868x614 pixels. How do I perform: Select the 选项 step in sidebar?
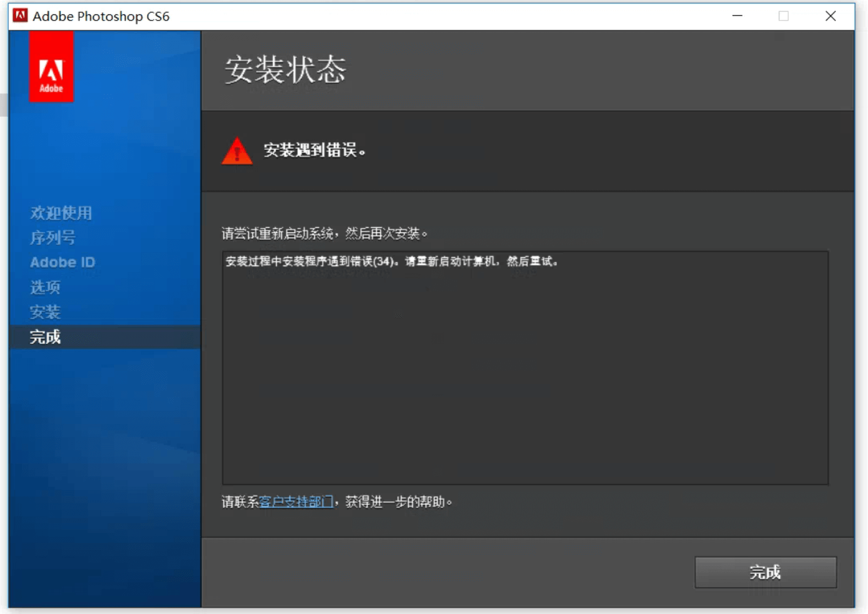(x=45, y=287)
